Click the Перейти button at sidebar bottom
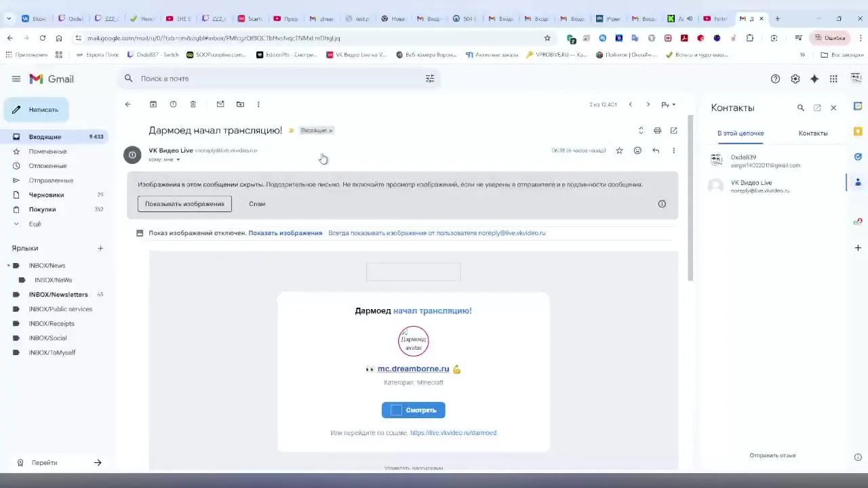The image size is (868, 488). coord(59,463)
